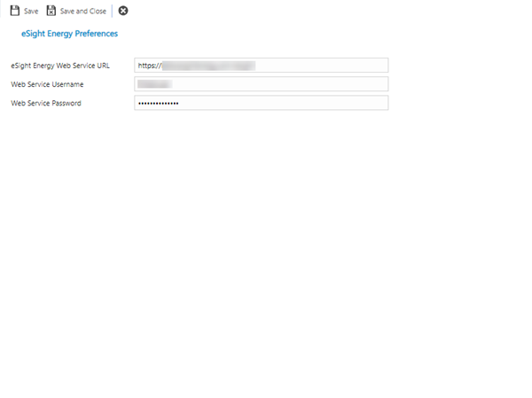Select the eSight Energy Preferences heading
The image size is (532, 398).
(x=69, y=34)
